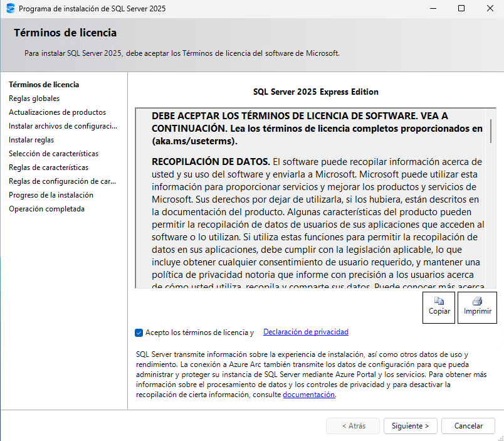Continue with the Siguiente button
This screenshot has width=504, height=441.
pos(411,426)
